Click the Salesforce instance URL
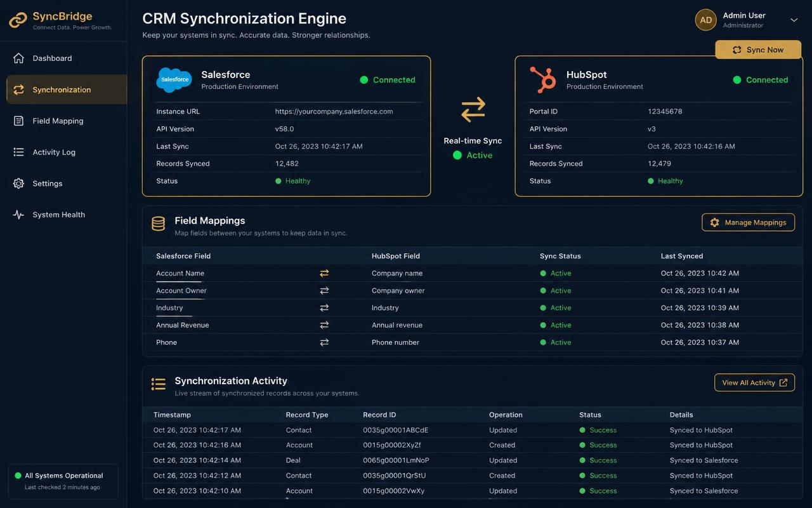812x508 pixels. coord(334,111)
